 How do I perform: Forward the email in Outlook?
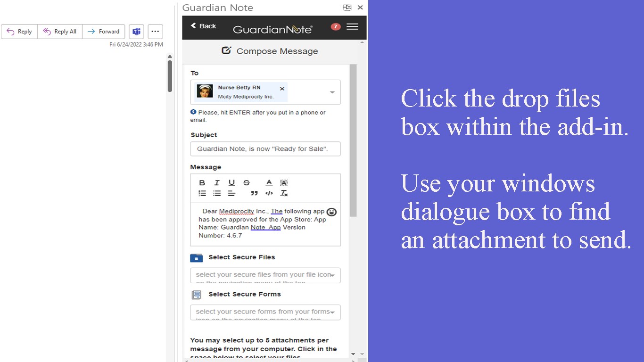pyautogui.click(x=104, y=32)
